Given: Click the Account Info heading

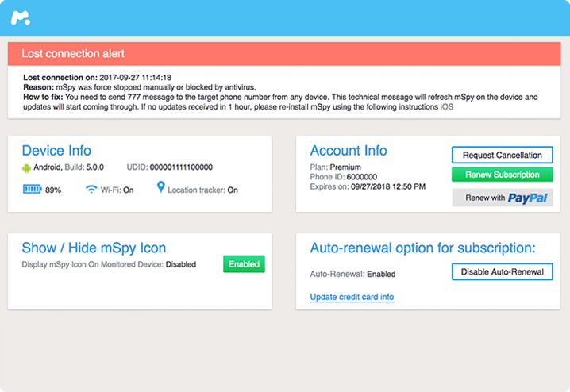Looking at the screenshot, I should pyautogui.click(x=349, y=151).
